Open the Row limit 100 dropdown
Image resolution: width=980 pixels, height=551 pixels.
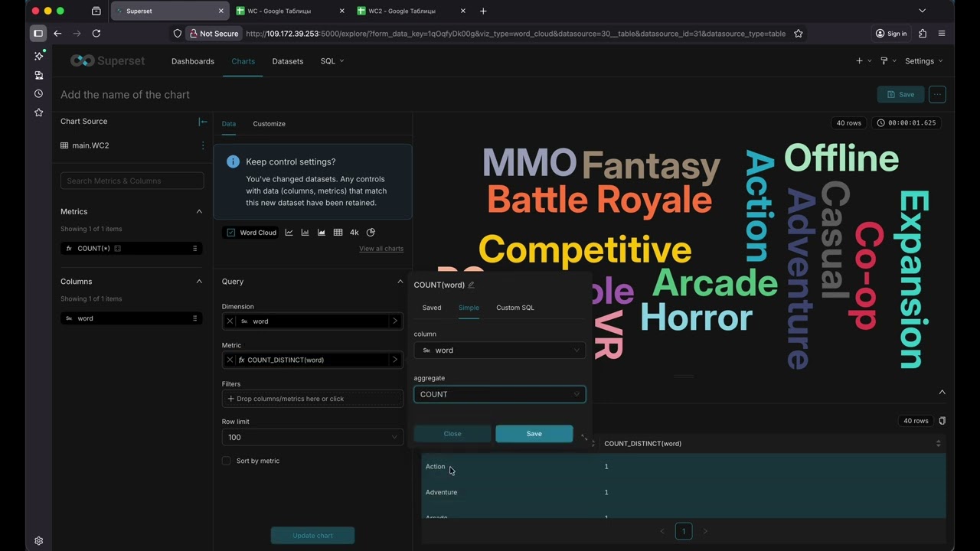click(x=312, y=438)
